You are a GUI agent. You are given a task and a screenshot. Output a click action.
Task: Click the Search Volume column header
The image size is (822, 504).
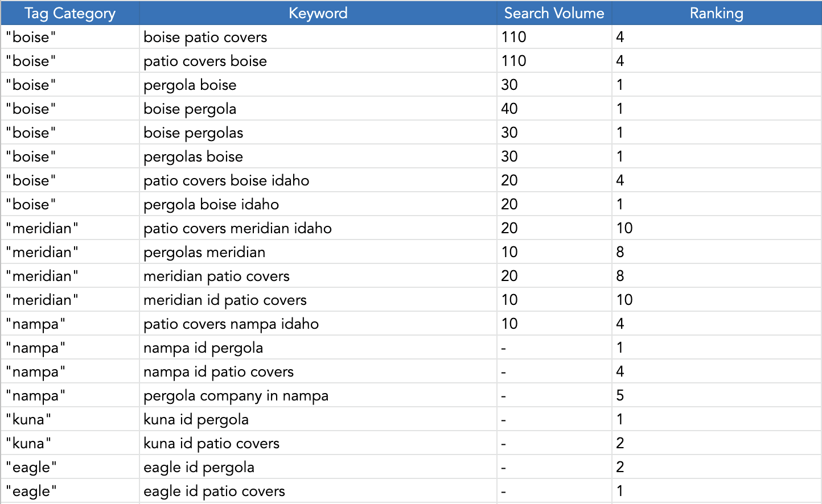click(x=554, y=13)
